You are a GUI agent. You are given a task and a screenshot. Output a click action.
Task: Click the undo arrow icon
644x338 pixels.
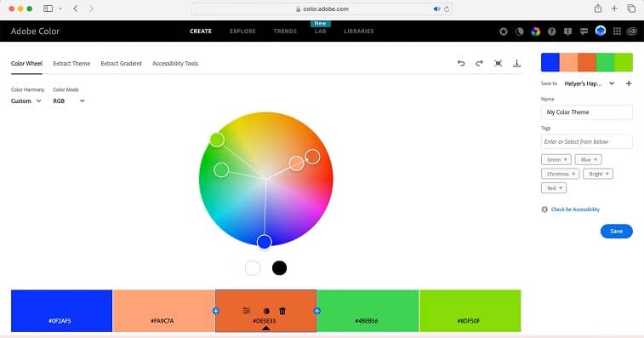point(461,63)
